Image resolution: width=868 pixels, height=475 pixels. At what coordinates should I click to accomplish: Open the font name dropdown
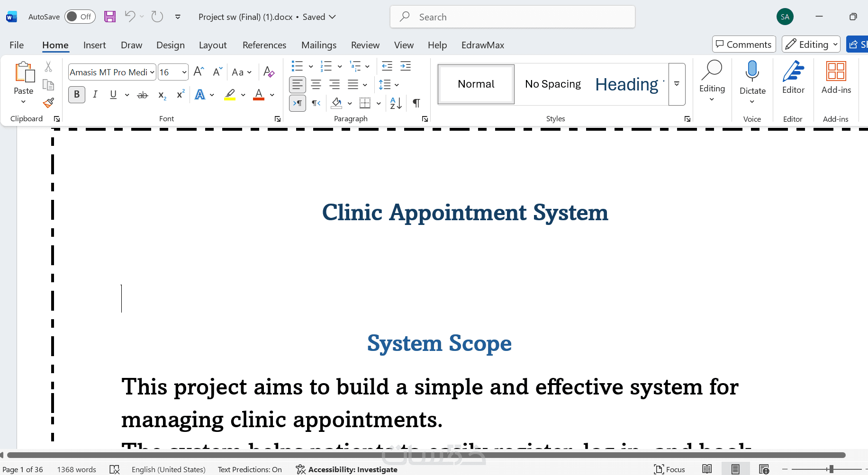pos(152,72)
